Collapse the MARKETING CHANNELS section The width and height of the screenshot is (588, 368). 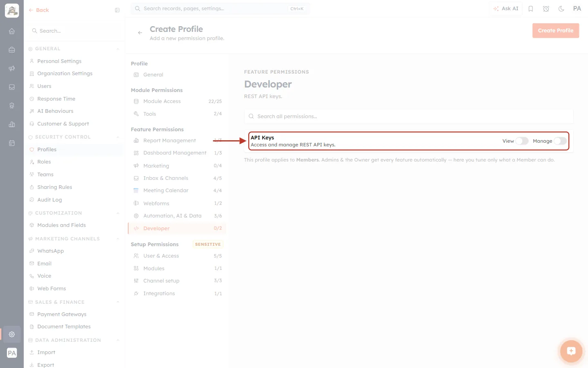(x=118, y=239)
